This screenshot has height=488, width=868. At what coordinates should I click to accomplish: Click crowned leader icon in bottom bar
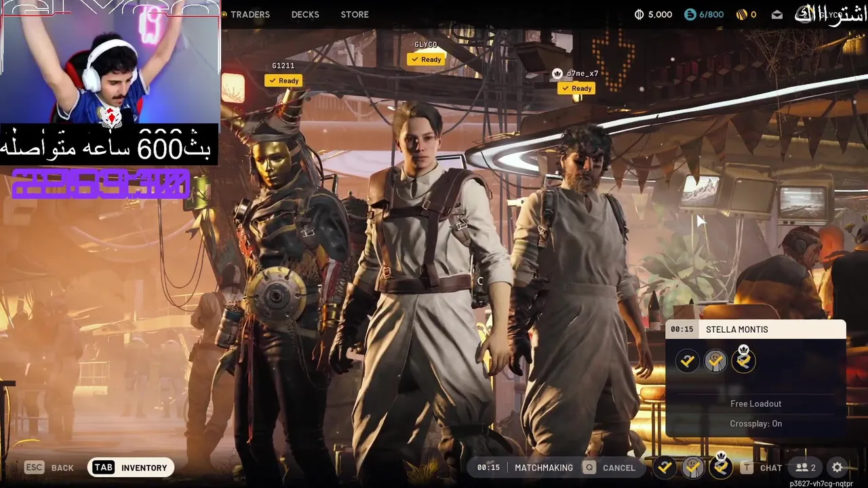pos(721,466)
